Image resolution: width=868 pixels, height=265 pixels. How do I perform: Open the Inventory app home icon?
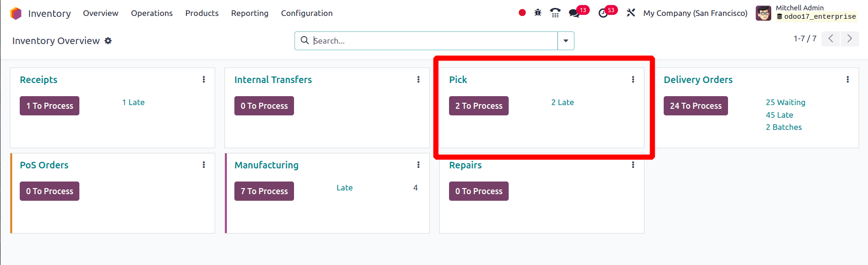16,13
